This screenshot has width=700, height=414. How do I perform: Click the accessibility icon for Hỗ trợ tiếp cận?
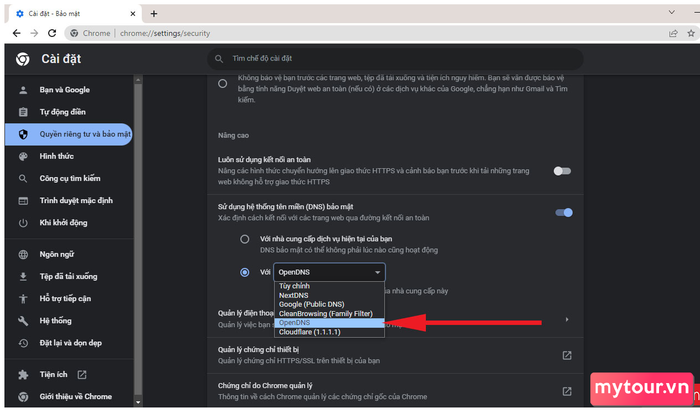tap(23, 299)
